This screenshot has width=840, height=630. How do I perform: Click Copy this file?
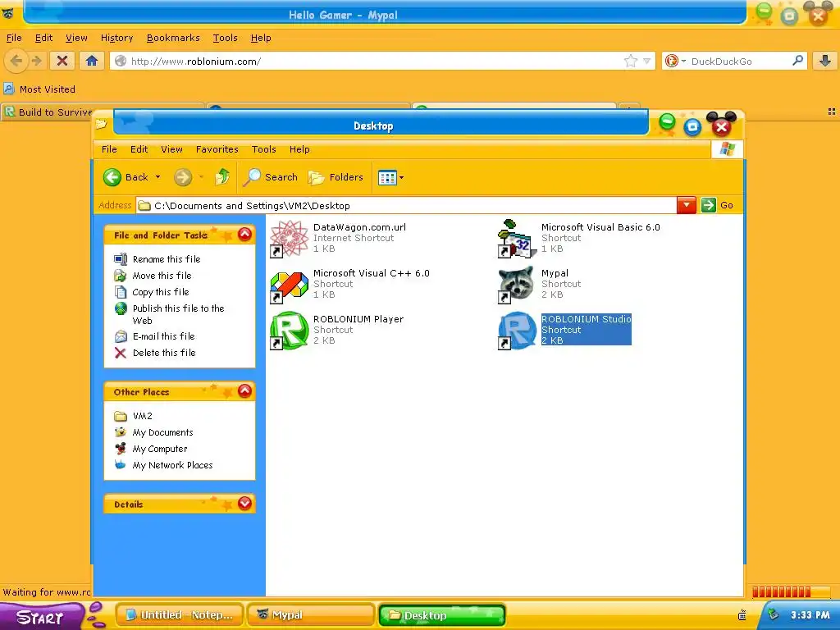(161, 292)
